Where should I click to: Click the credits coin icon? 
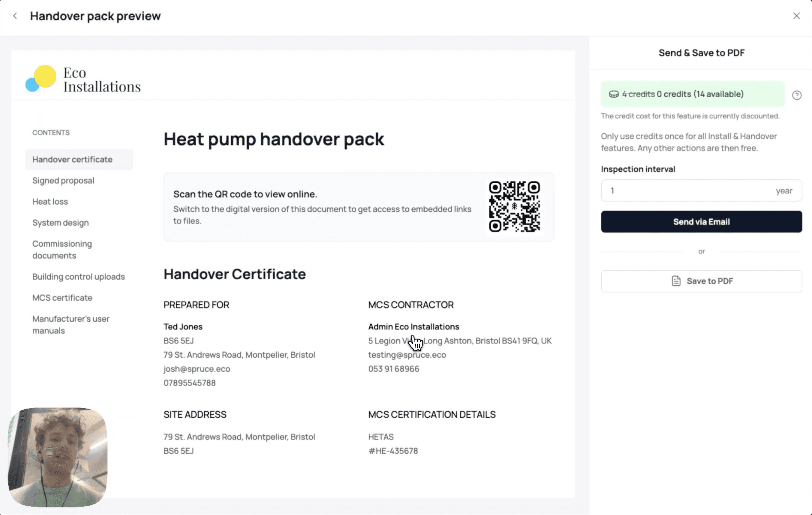point(613,94)
